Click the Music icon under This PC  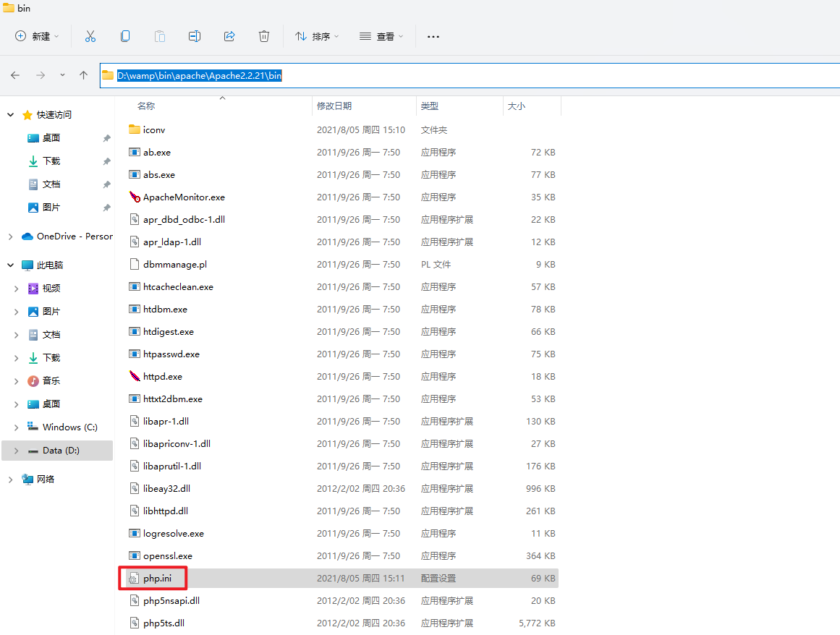[33, 380]
